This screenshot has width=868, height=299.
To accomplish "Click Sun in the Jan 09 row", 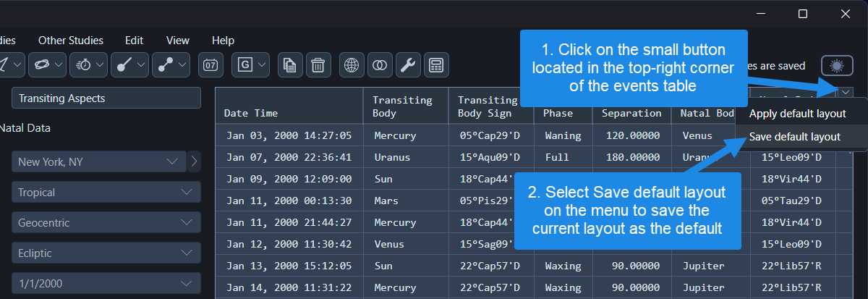I will tap(406, 179).
